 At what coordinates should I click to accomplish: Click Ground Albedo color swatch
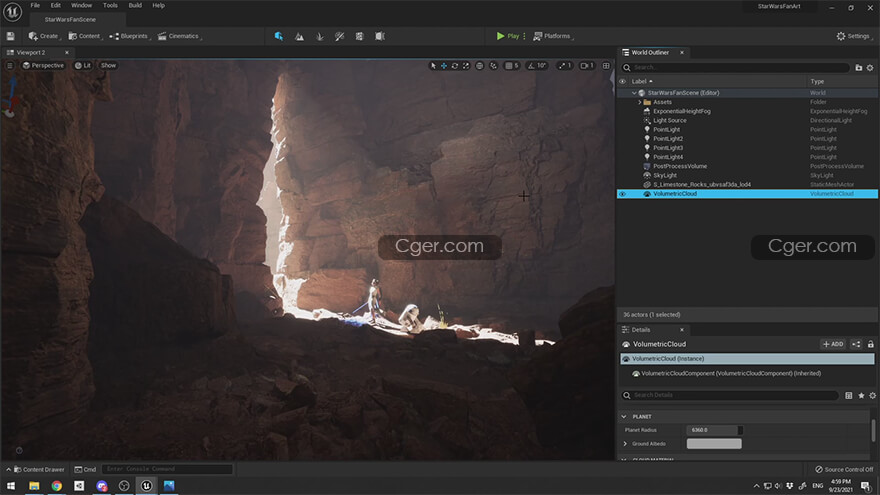[x=714, y=444]
